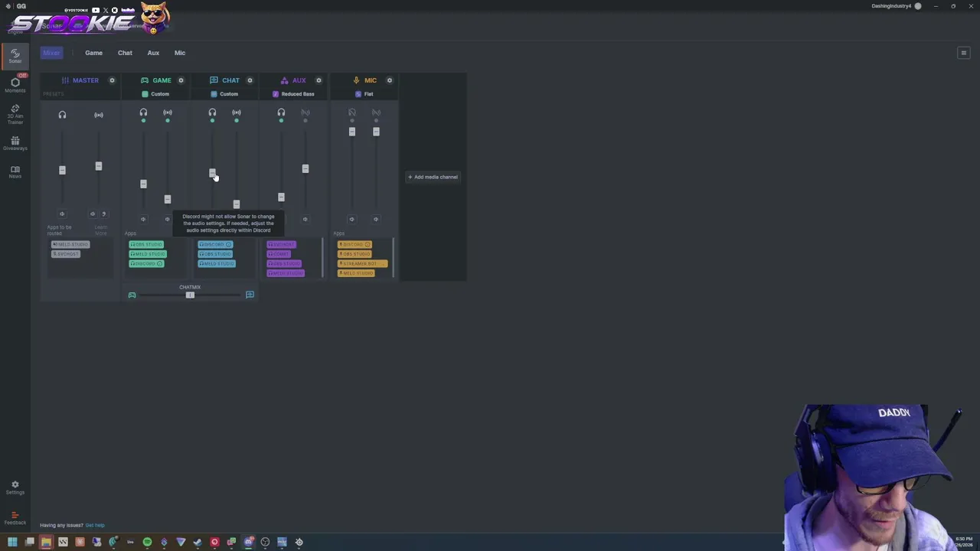980x551 pixels.
Task: Open File Explorer from the taskbar
Action: click(46, 542)
